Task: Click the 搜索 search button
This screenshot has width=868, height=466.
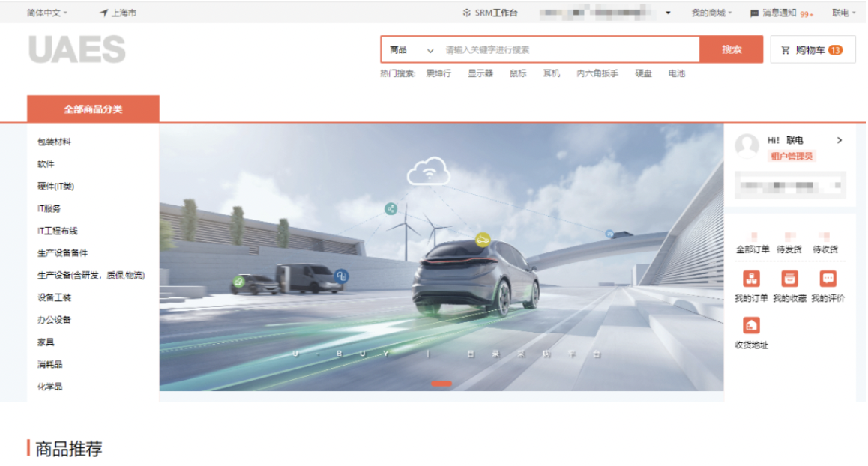Action: click(x=732, y=49)
